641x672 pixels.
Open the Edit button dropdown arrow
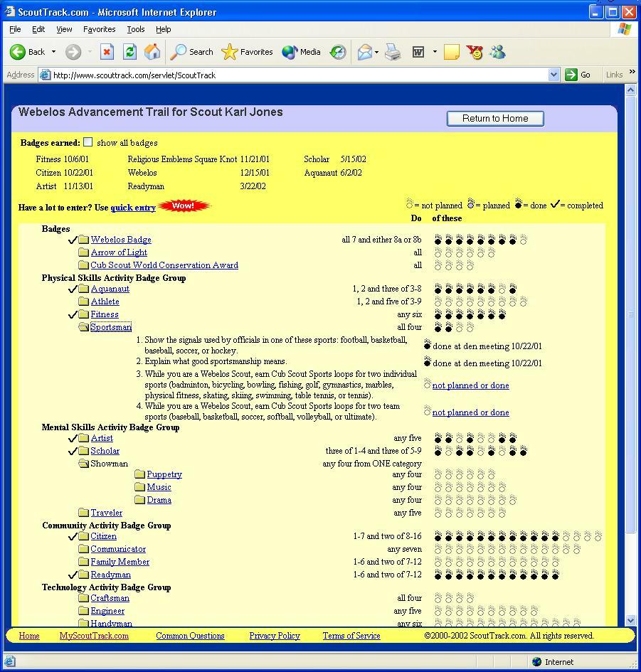click(435, 52)
